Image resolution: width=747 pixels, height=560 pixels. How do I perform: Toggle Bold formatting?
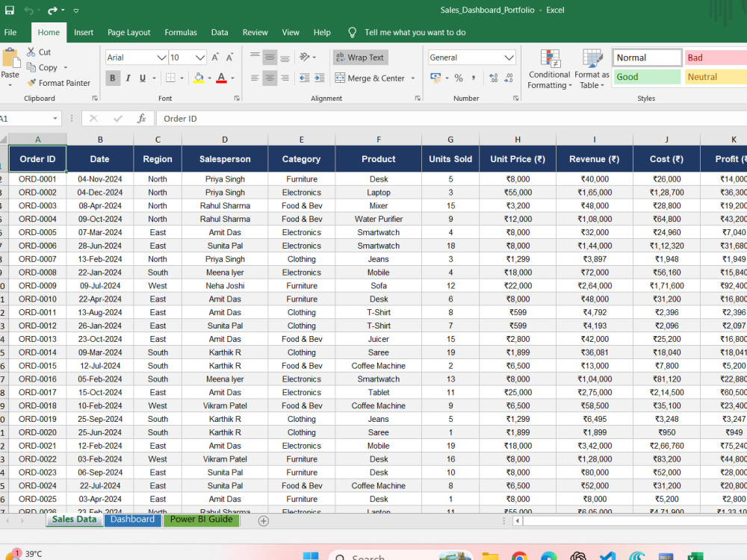pyautogui.click(x=113, y=78)
